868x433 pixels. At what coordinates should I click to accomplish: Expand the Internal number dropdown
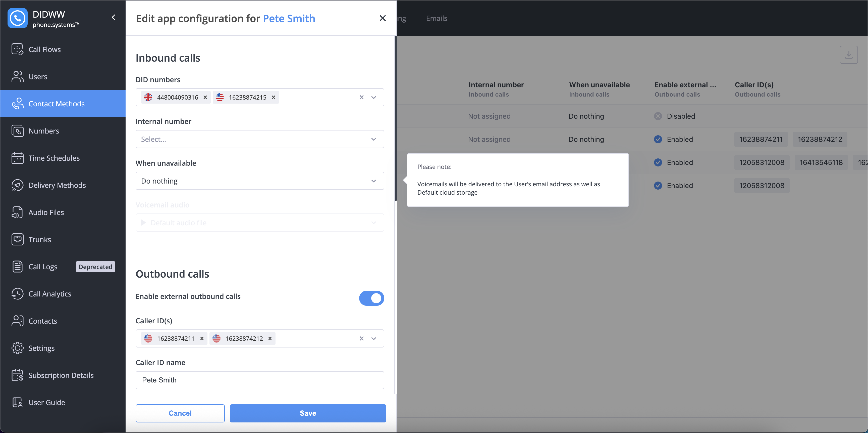point(260,139)
